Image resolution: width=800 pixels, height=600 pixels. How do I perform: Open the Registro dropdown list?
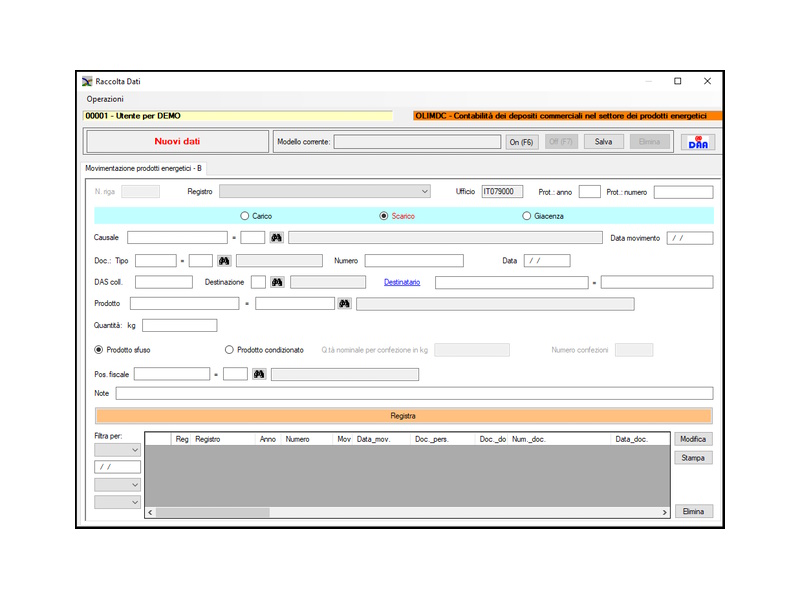coord(324,191)
